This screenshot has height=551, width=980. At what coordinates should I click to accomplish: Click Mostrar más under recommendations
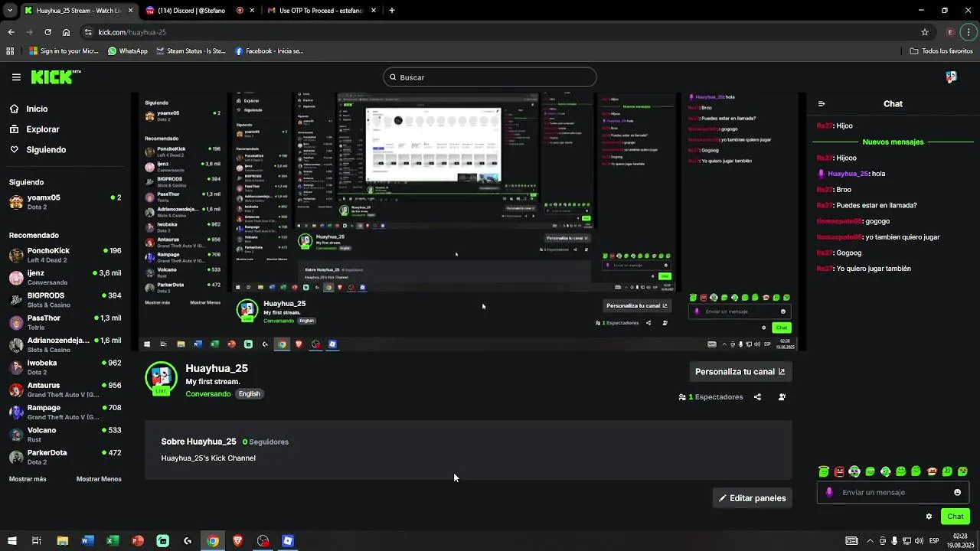[28, 479]
